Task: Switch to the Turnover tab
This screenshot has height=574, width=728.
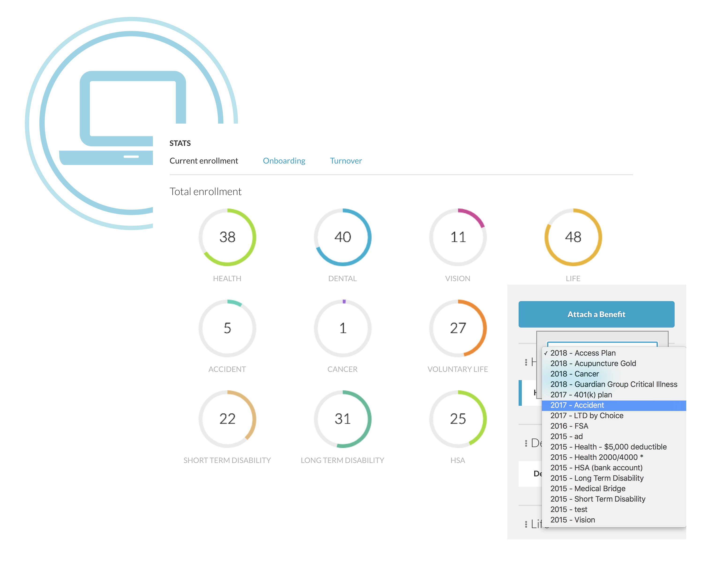Action: [x=346, y=161]
